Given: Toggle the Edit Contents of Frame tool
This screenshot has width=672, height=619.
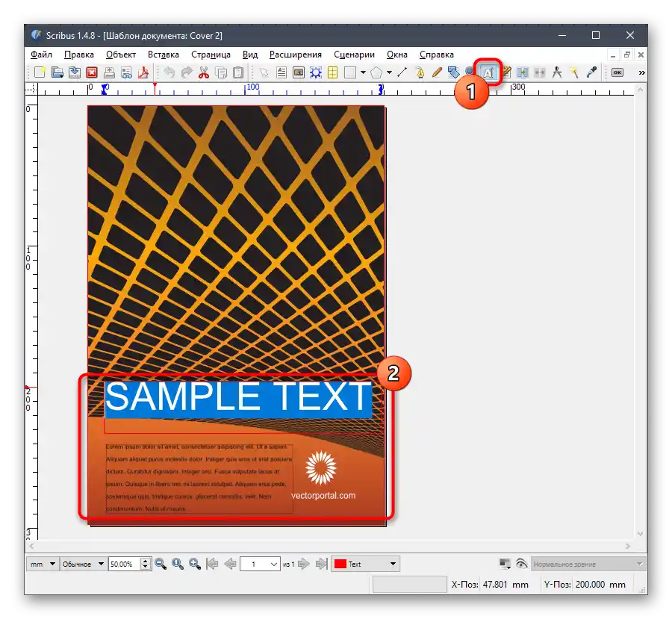Looking at the screenshot, I should click(x=488, y=72).
